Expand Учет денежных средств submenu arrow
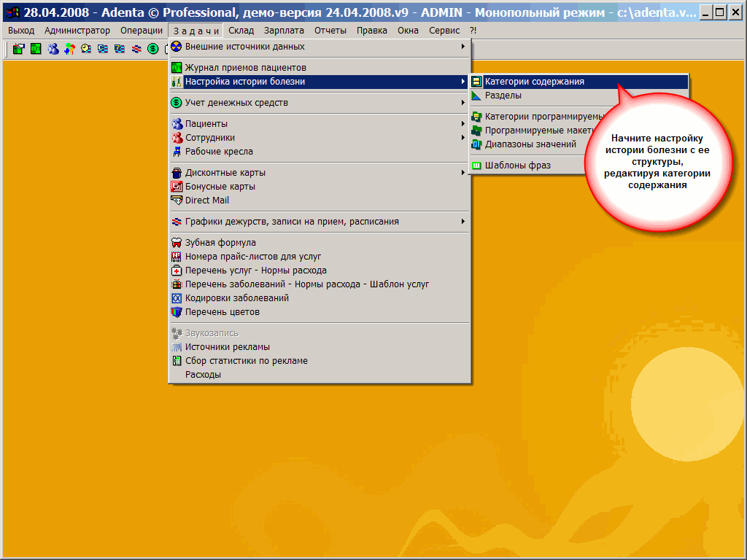The image size is (747, 560). [462, 103]
